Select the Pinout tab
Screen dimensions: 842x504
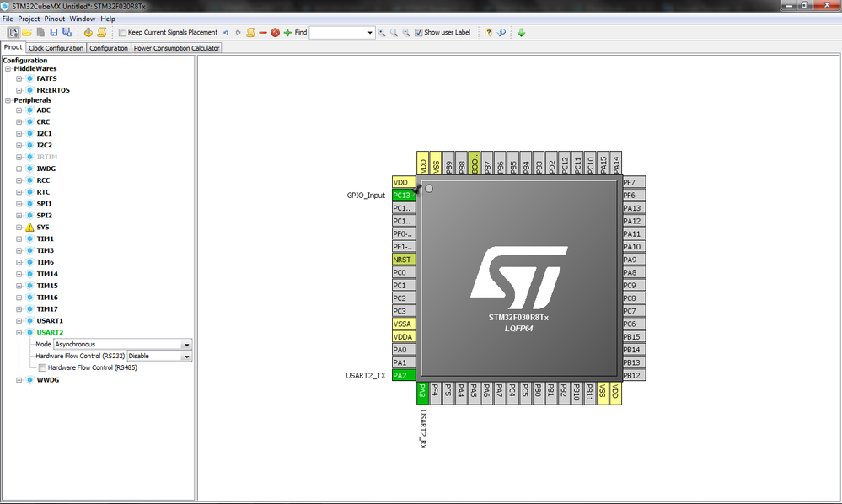click(13, 47)
